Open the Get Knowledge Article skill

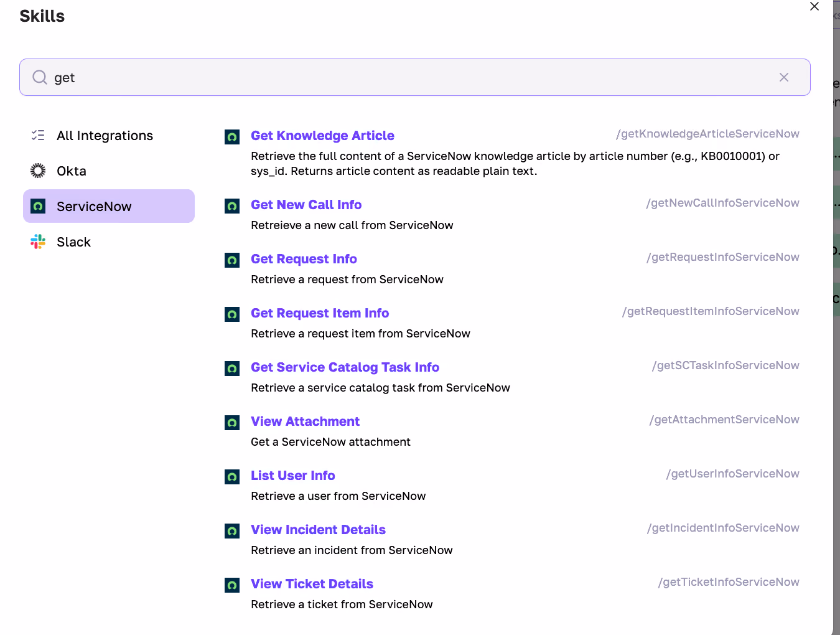coord(322,136)
